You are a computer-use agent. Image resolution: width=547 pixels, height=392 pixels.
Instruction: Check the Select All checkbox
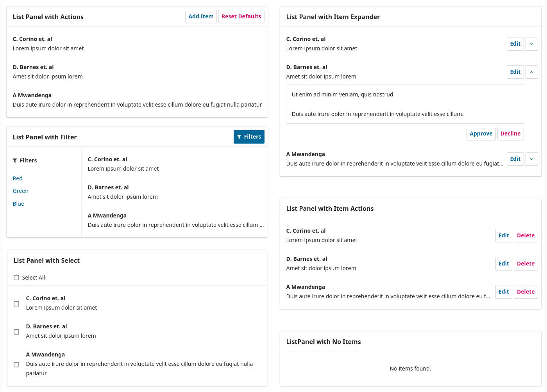pos(16,278)
